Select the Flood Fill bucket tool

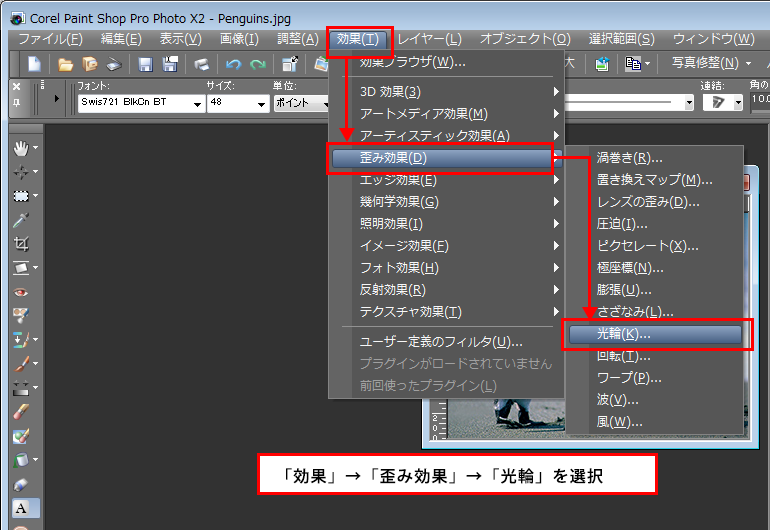(21, 460)
